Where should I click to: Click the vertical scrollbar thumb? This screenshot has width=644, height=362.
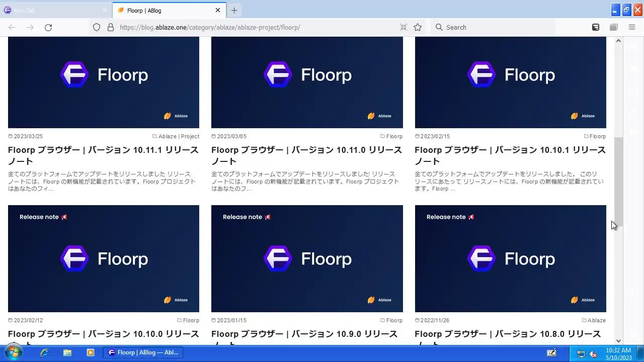[619, 182]
